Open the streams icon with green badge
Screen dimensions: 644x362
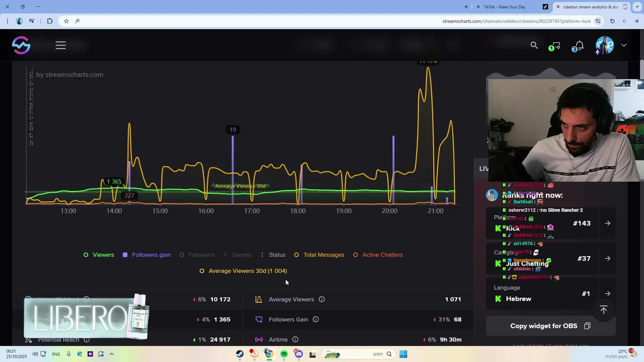point(555,46)
